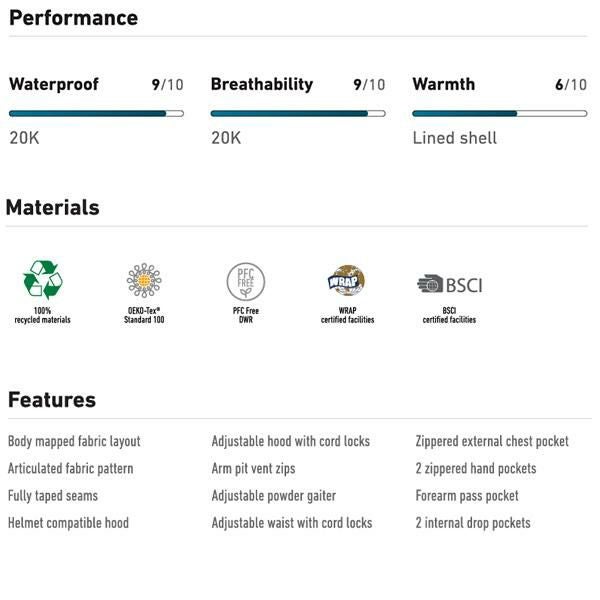Image resolution: width=600 pixels, height=600 pixels.
Task: Click Helmet compatible hood text
Action: point(68,522)
